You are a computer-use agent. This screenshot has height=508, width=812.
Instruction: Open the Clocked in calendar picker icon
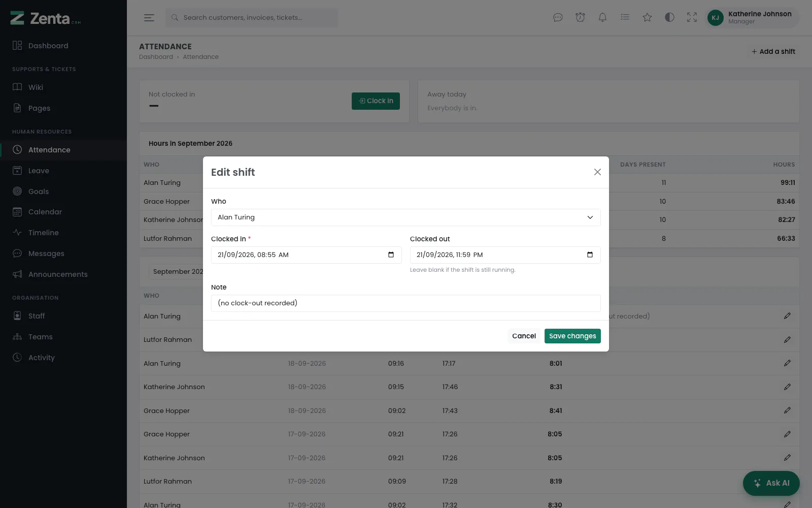391,255
